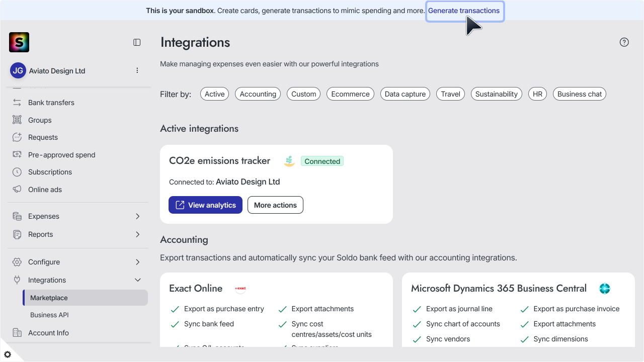This screenshot has height=362, width=644.
Task: Filter integrations by Accounting
Action: pos(258,94)
